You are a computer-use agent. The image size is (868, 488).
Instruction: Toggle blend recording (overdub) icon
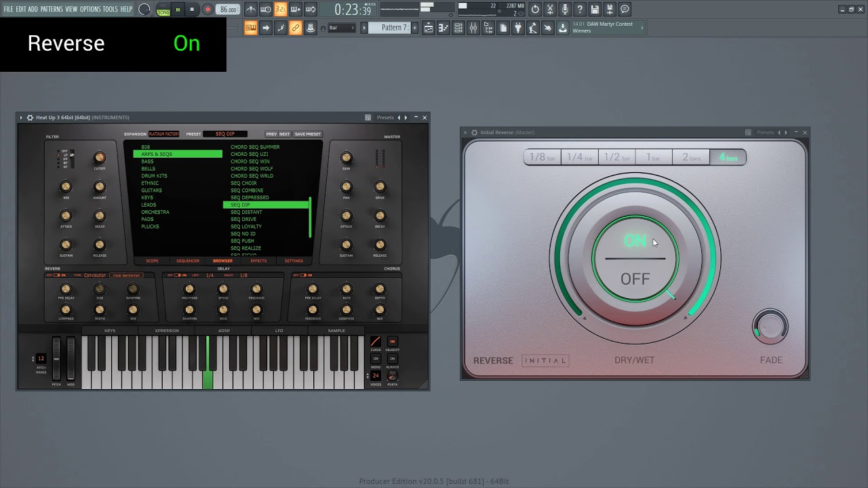(295, 9)
